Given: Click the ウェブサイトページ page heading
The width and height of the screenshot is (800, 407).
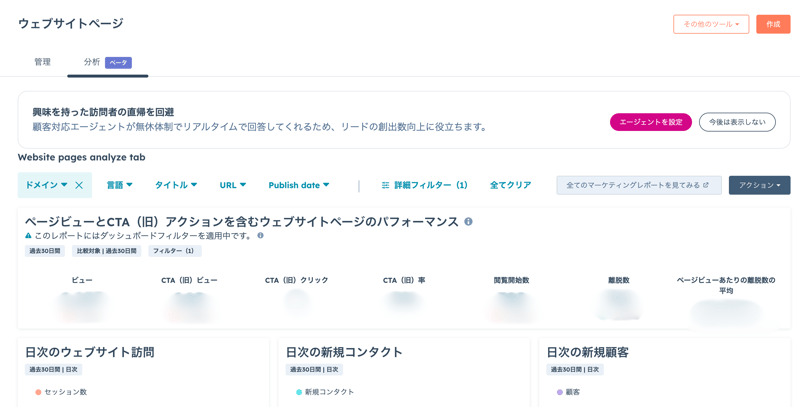Looking at the screenshot, I should point(71,23).
